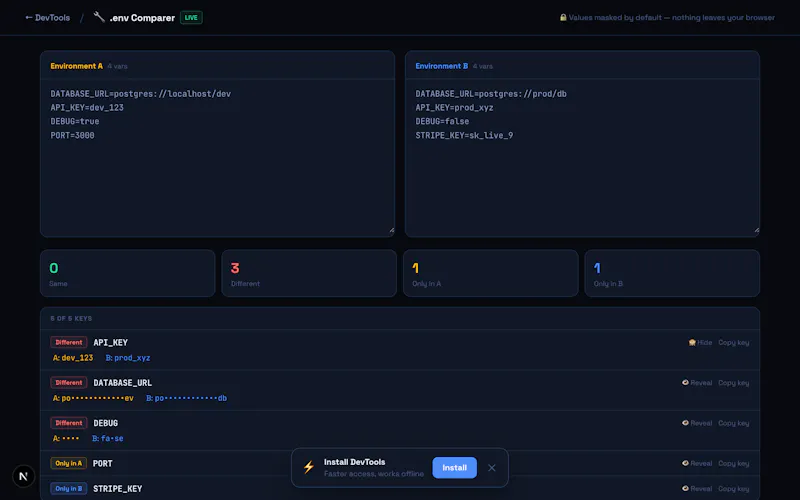Click the .env Comparer title
This screenshot has height=500, width=800.
click(142, 18)
